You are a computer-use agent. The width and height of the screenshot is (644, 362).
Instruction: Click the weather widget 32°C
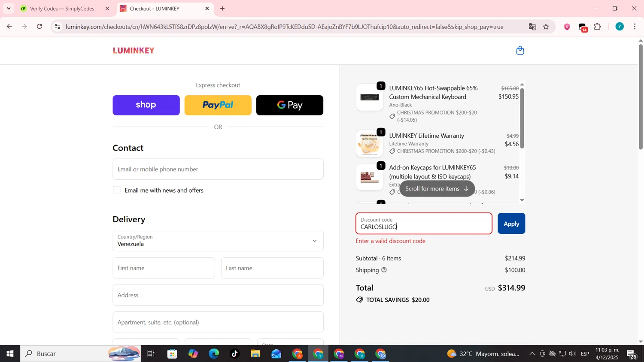[x=484, y=354]
